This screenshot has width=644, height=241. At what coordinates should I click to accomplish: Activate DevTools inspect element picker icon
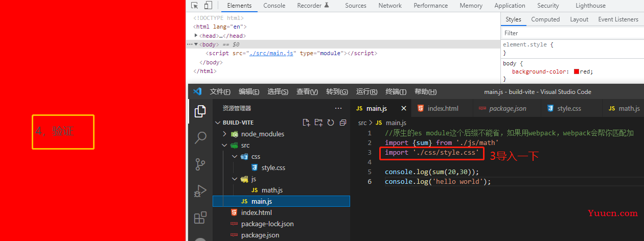[x=195, y=6]
